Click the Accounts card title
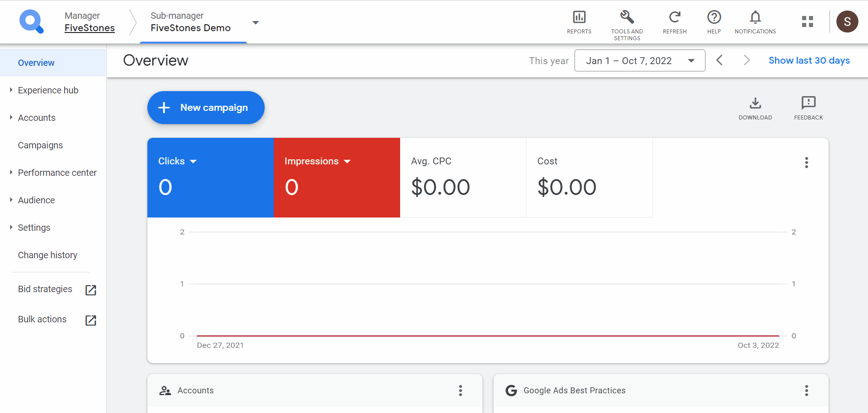This screenshot has width=868, height=413. point(195,391)
